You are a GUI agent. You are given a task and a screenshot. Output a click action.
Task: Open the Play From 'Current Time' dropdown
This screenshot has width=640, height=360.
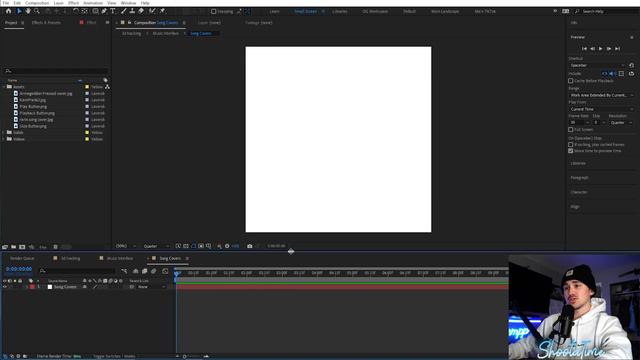tap(602, 109)
